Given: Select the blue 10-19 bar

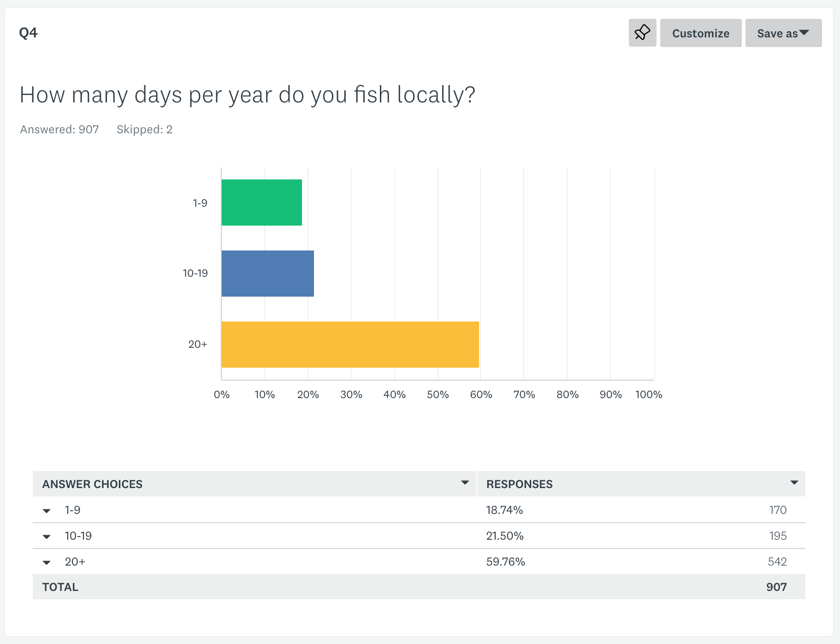Looking at the screenshot, I should point(268,274).
